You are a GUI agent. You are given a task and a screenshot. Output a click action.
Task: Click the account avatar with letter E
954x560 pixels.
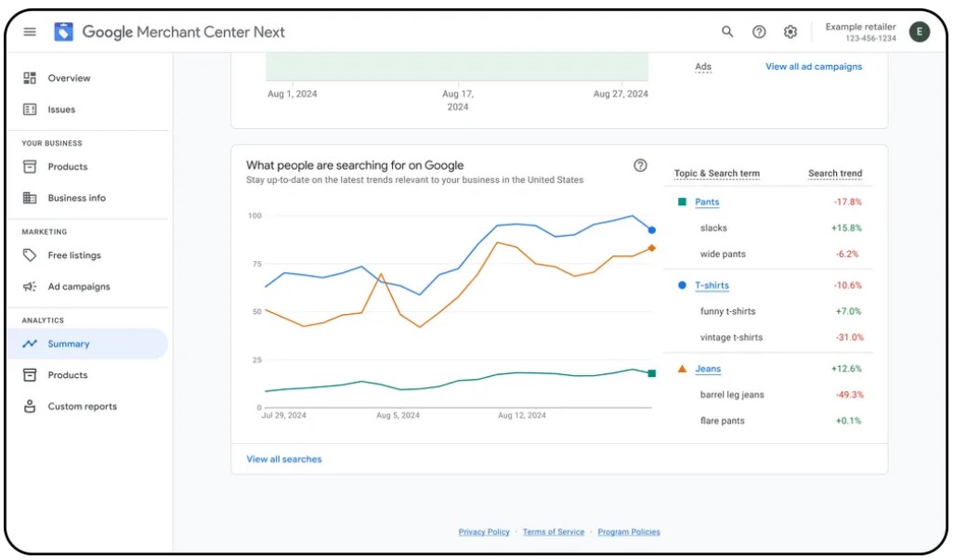pyautogui.click(x=919, y=32)
